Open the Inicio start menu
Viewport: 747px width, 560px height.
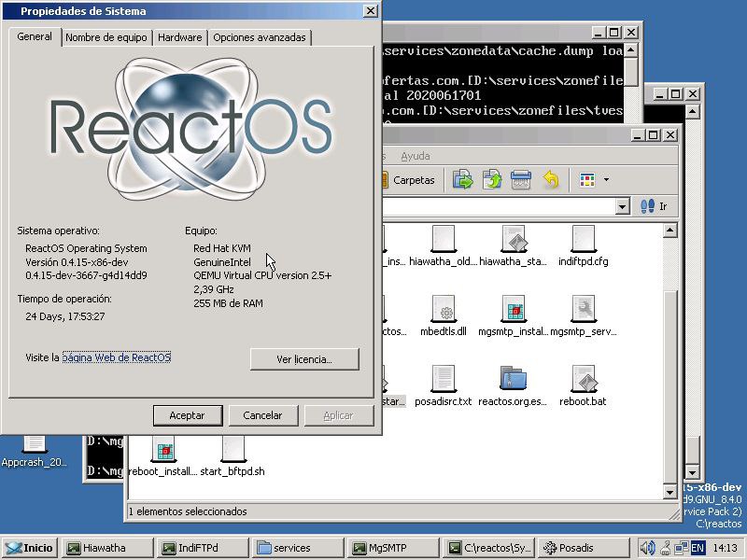pyautogui.click(x=30, y=548)
